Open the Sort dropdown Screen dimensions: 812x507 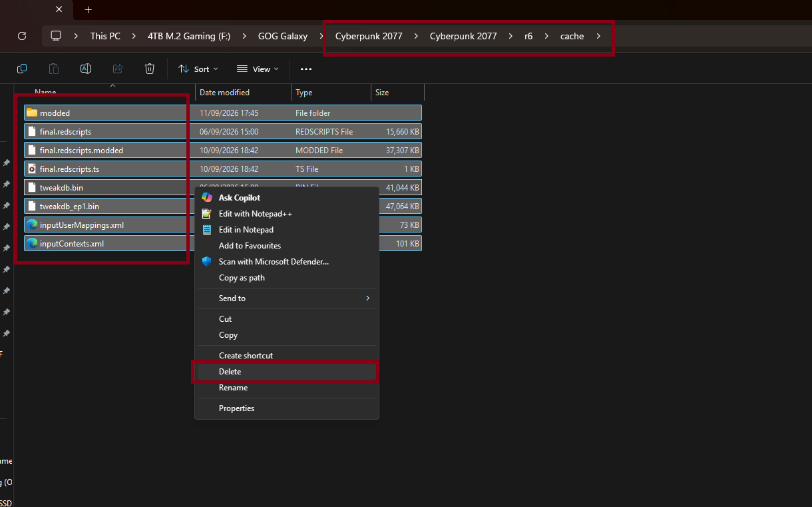coord(198,69)
